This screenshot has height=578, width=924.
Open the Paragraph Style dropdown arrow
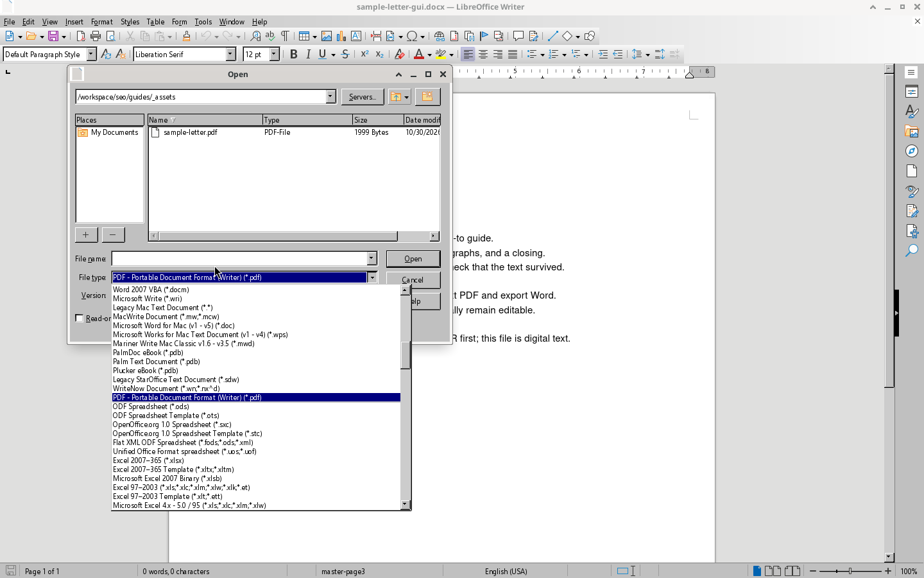pyautogui.click(x=91, y=55)
